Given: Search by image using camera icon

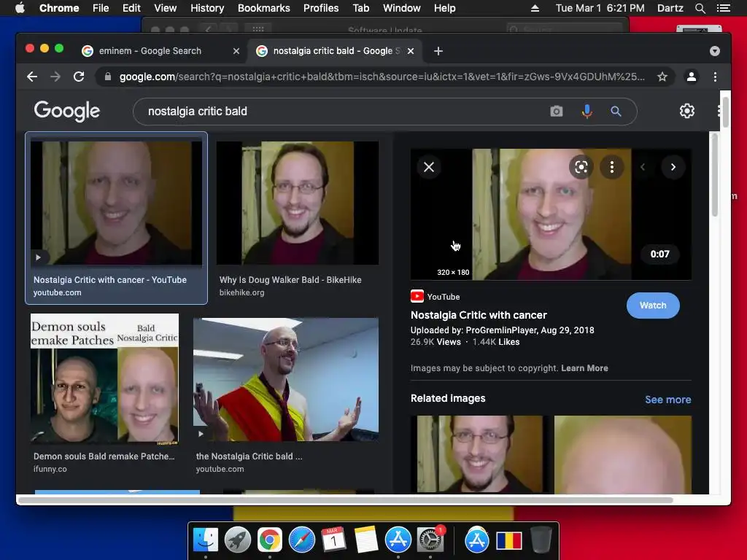Looking at the screenshot, I should point(557,112).
